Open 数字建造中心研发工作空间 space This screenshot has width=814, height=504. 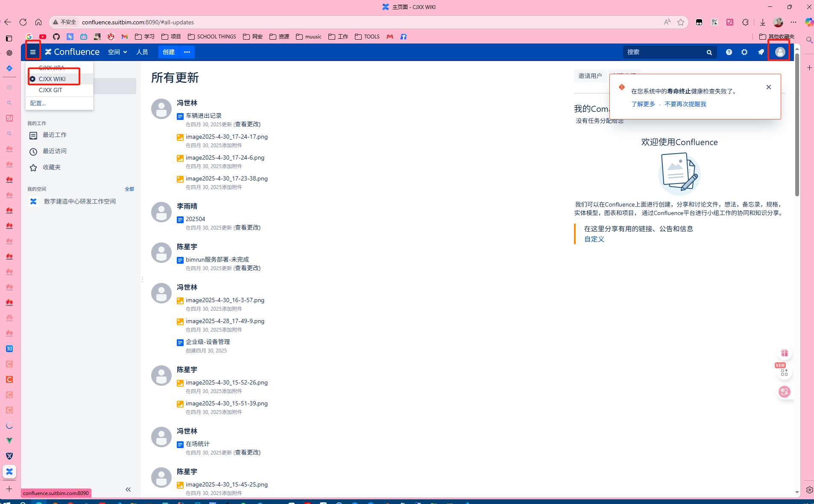(79, 201)
